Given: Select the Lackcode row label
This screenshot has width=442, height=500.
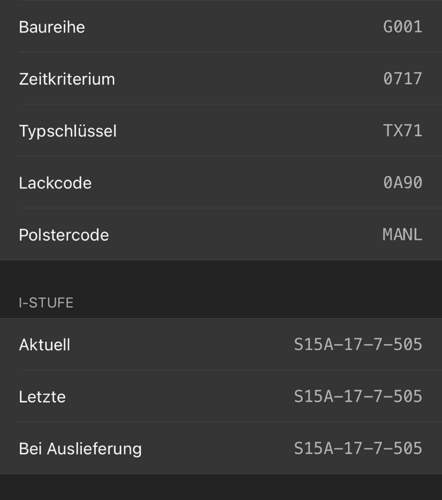Looking at the screenshot, I should coord(55,183).
